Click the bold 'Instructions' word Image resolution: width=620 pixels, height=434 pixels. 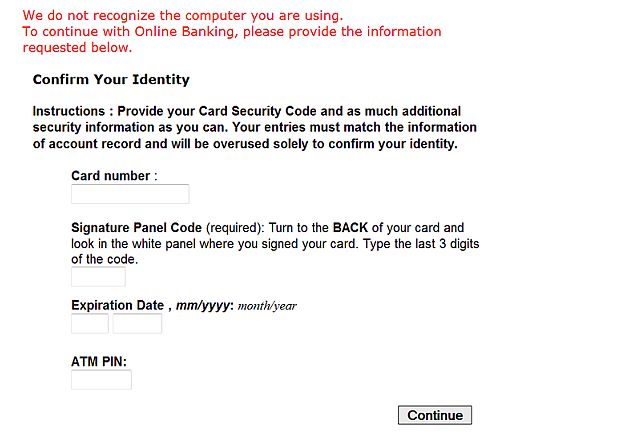click(70, 112)
